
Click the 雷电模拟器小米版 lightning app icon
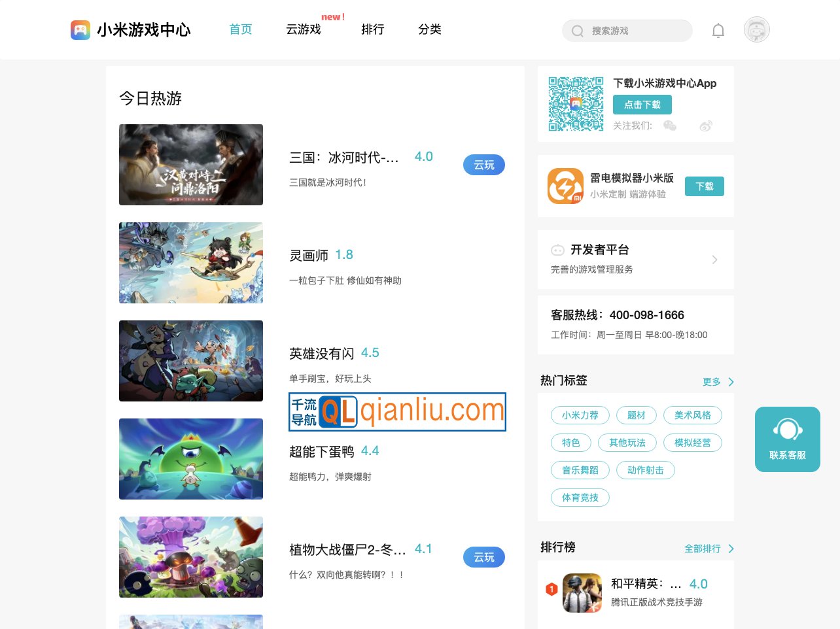point(565,186)
